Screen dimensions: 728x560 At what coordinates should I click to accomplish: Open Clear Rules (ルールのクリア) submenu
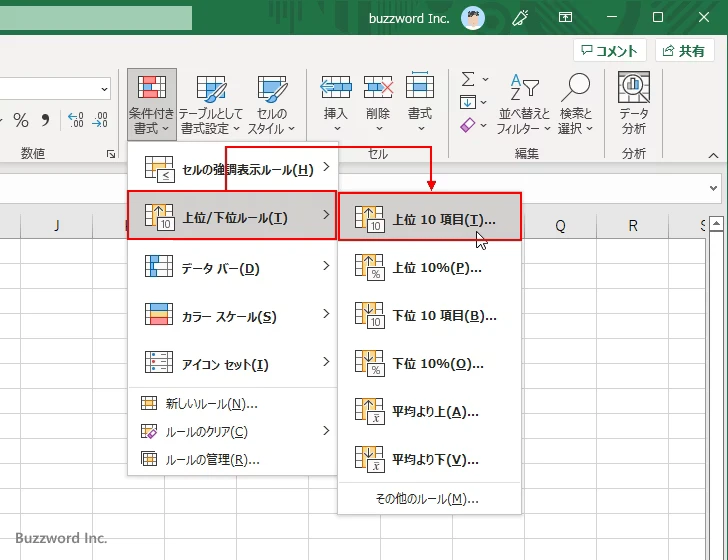pyautogui.click(x=233, y=431)
